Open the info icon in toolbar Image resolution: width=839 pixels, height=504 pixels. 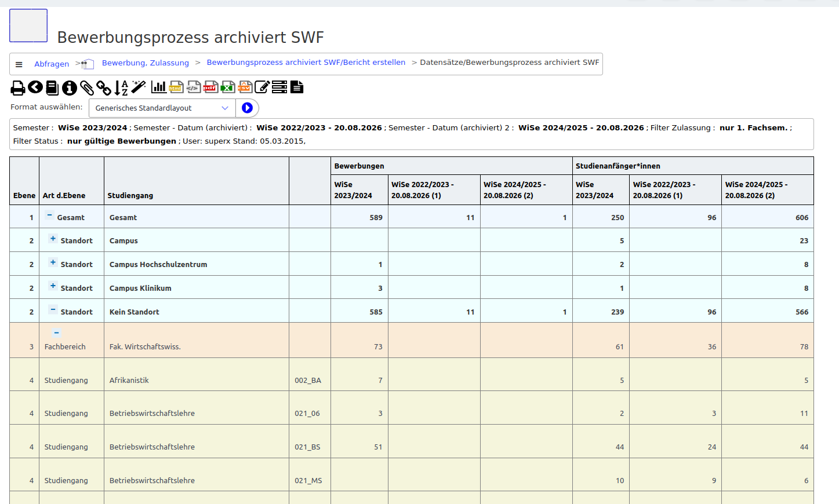pos(70,87)
